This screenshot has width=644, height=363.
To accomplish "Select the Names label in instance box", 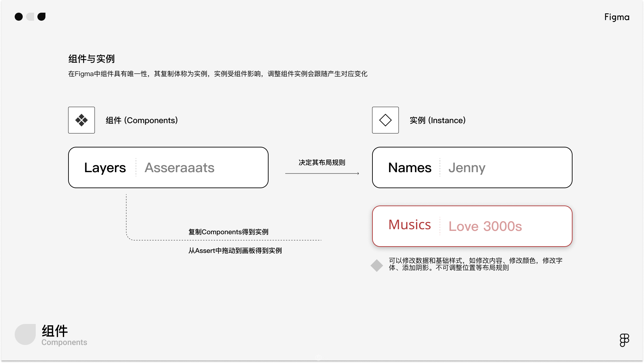I will [410, 167].
